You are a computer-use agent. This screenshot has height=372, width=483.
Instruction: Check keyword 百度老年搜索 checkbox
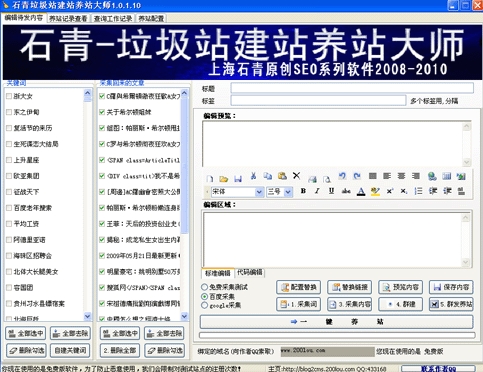click(9, 208)
